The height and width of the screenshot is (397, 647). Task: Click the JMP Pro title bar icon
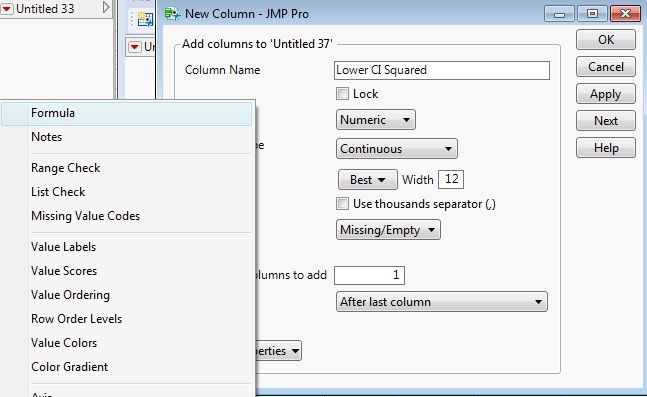click(x=172, y=14)
